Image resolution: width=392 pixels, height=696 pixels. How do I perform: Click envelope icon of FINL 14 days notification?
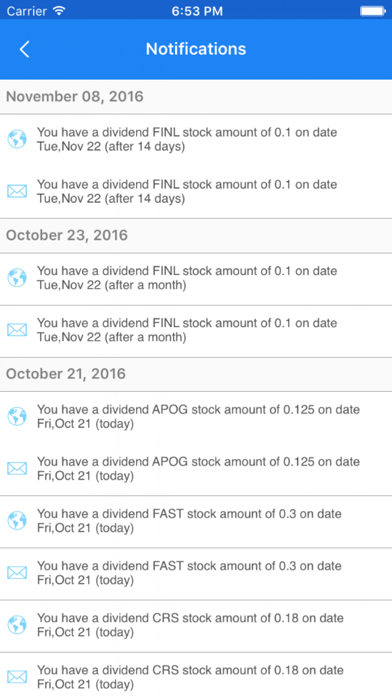click(x=17, y=191)
